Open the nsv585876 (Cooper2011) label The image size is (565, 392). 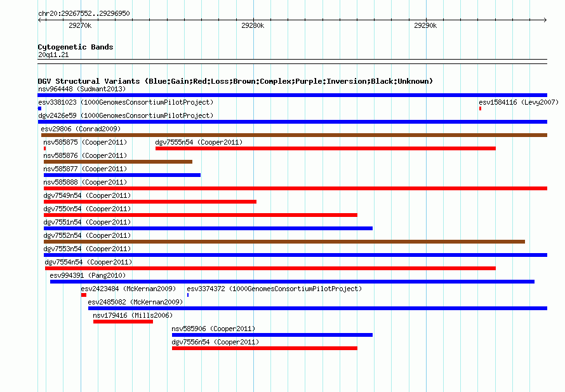(x=85, y=155)
